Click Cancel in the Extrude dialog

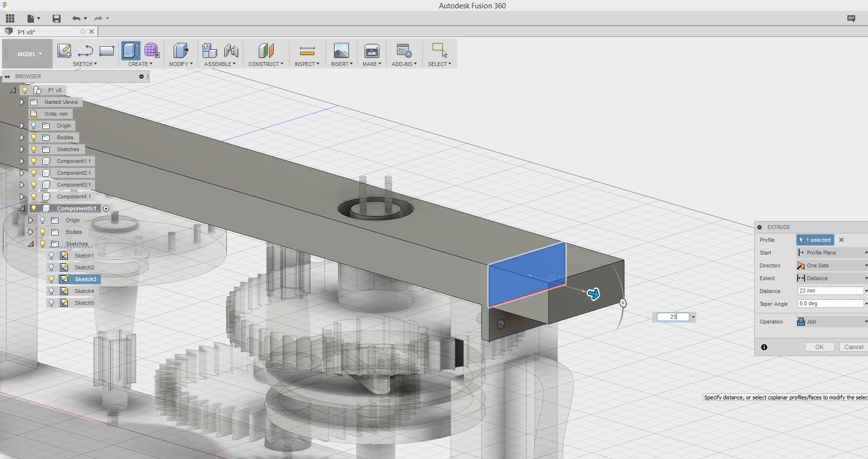[854, 347]
